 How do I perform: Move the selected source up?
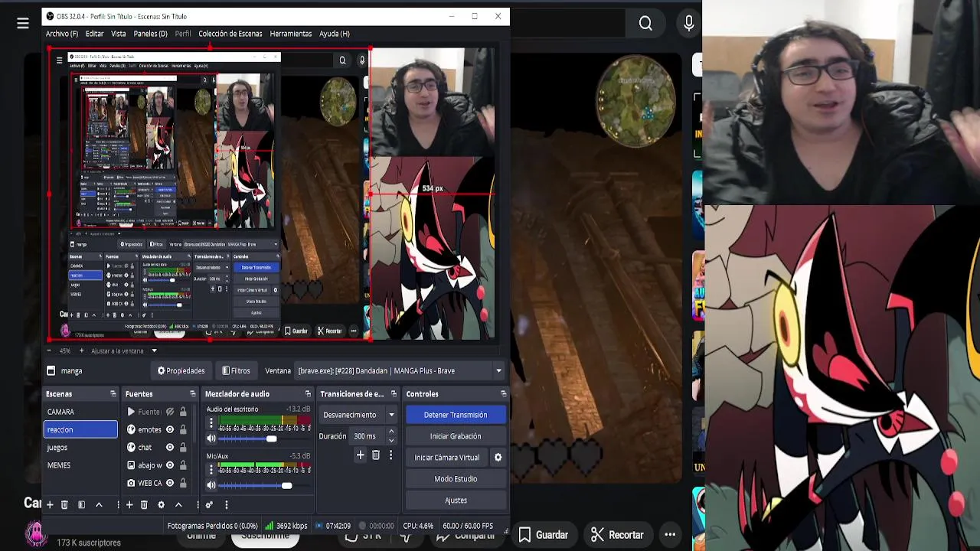pyautogui.click(x=178, y=505)
